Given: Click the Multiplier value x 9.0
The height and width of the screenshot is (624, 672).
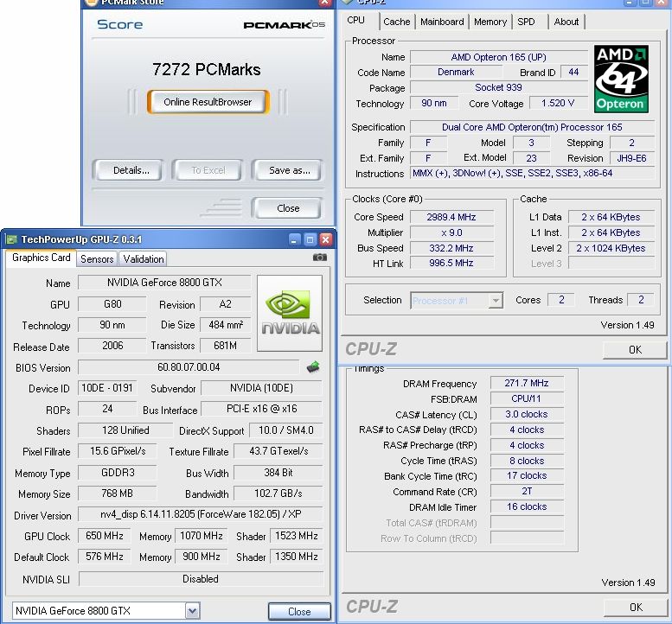Looking at the screenshot, I should (x=451, y=232).
